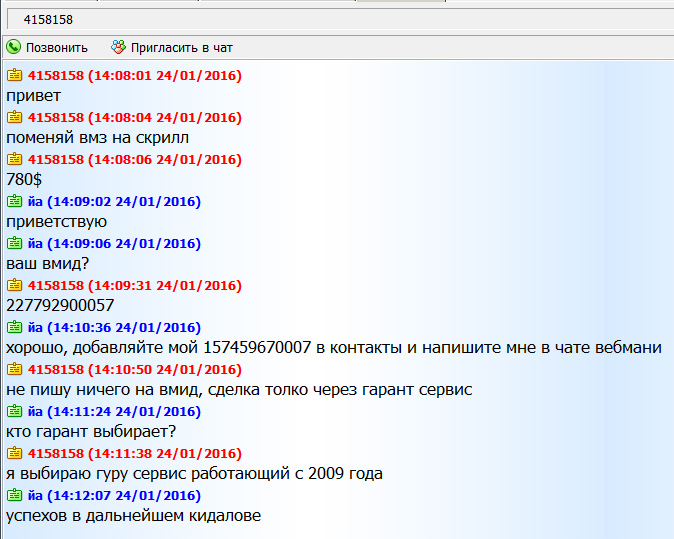
Task: Click the yellow sender icon at 14:08:04 message
Action: (x=15, y=117)
